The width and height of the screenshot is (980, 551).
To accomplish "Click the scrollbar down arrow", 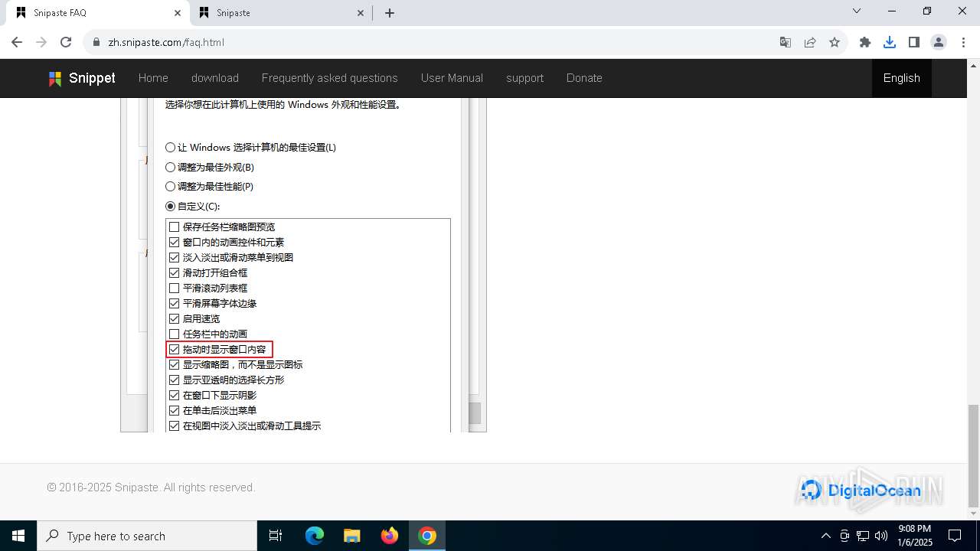I will click(973, 514).
